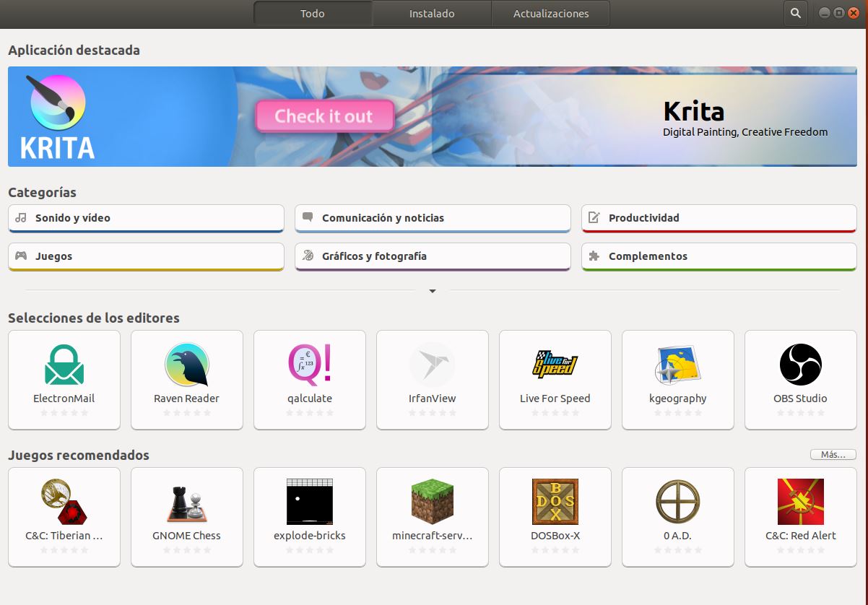This screenshot has width=868, height=605.
Task: Click the Live For Speed label
Action: (555, 399)
